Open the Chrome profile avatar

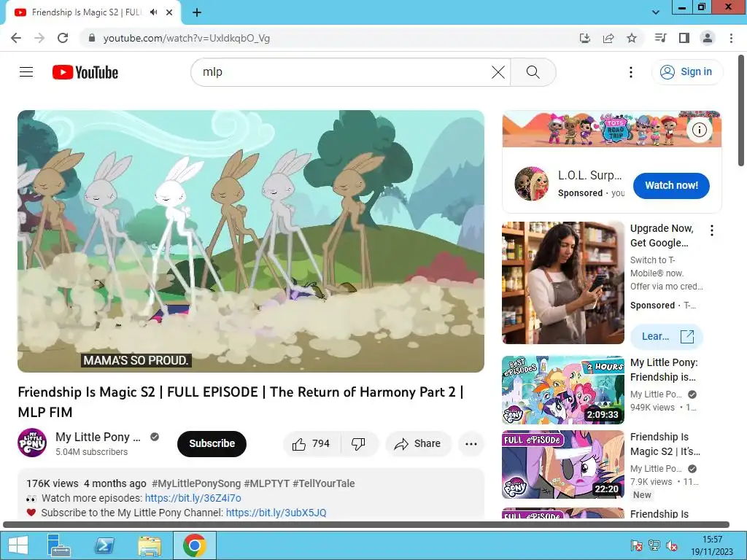[x=708, y=38]
